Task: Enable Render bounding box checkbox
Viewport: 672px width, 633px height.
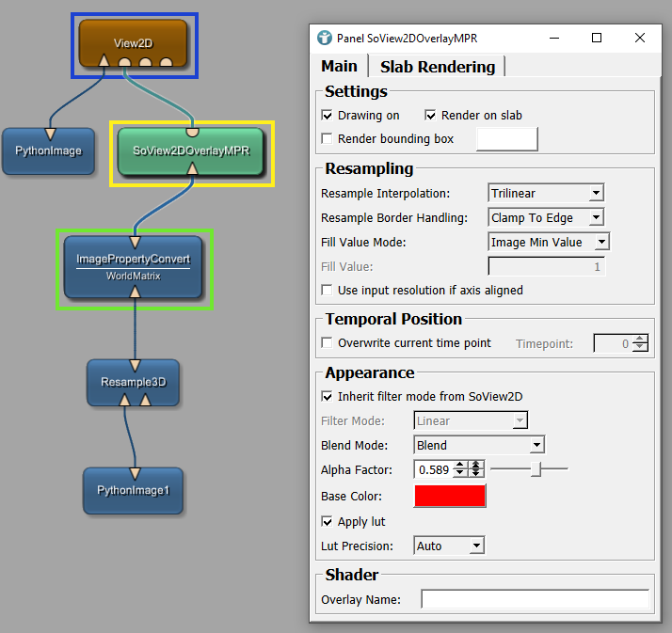Action: coord(328,139)
